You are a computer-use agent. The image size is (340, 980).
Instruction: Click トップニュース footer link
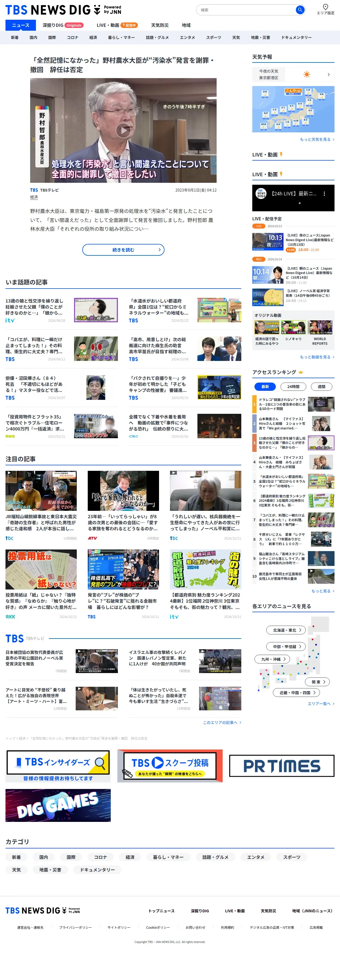point(161,911)
